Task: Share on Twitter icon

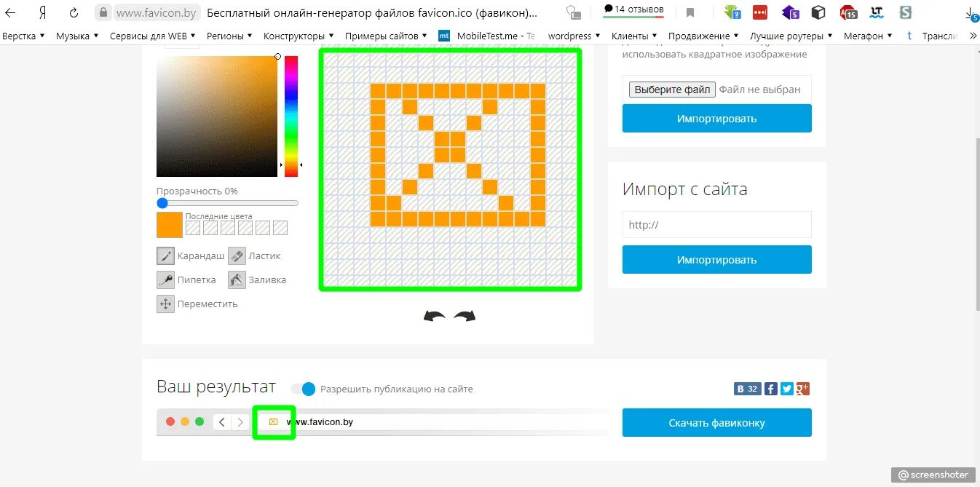Action: pyautogui.click(x=787, y=389)
